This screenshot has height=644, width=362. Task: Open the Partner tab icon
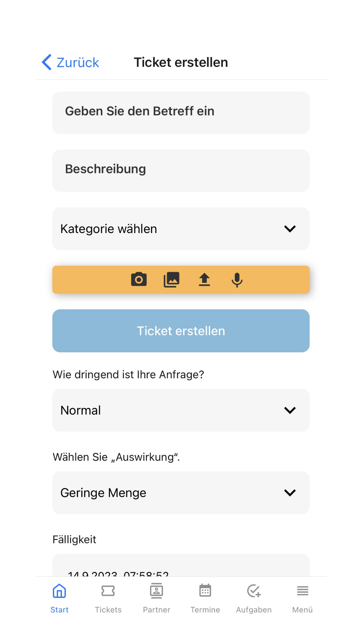[157, 591]
